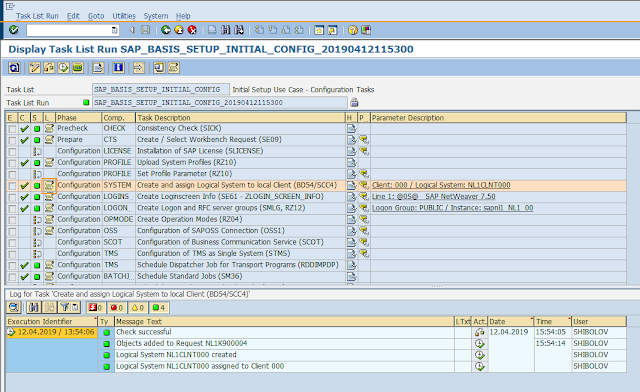The width and height of the screenshot is (640, 392).
Task: Click the Find binoculars icon in log toolbar
Action: [x=33, y=307]
